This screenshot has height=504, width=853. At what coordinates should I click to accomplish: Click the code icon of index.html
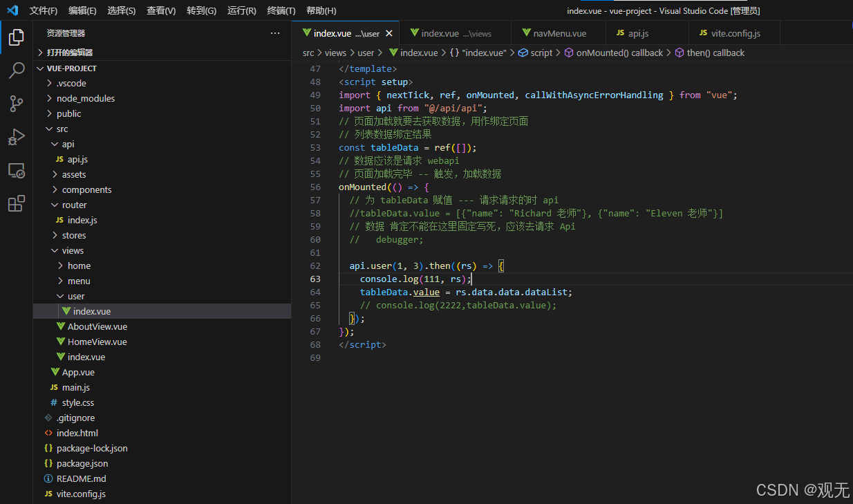[48, 433]
